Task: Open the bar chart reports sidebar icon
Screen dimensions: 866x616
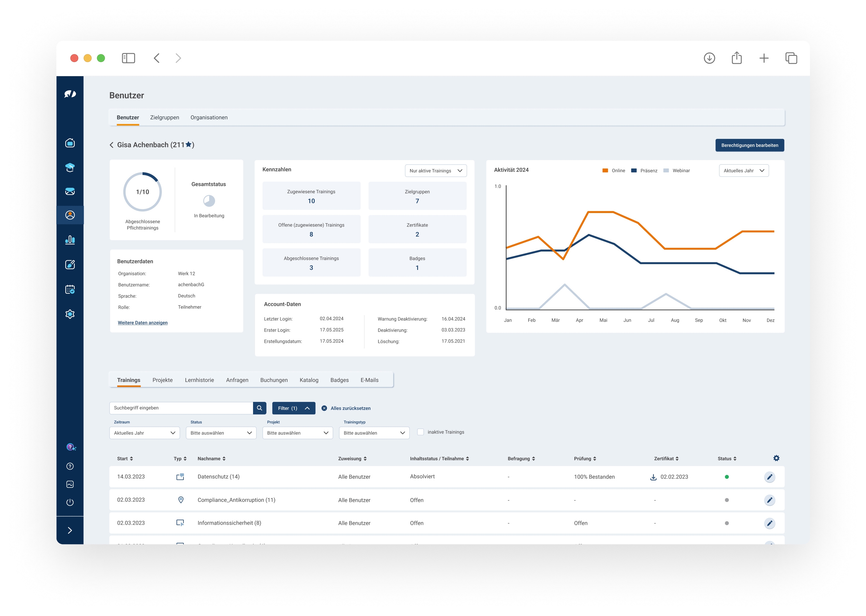Action: 70,240
